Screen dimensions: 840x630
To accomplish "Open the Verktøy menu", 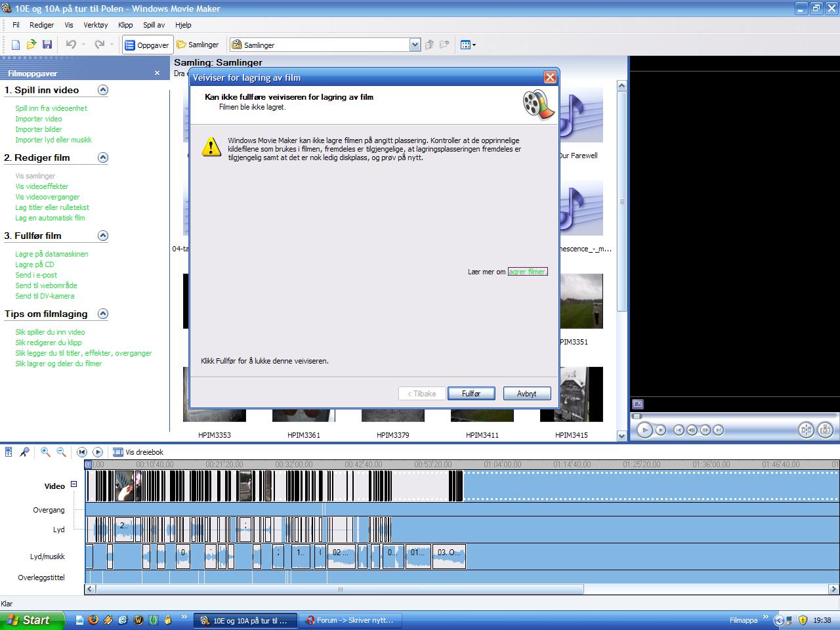I will coord(96,25).
